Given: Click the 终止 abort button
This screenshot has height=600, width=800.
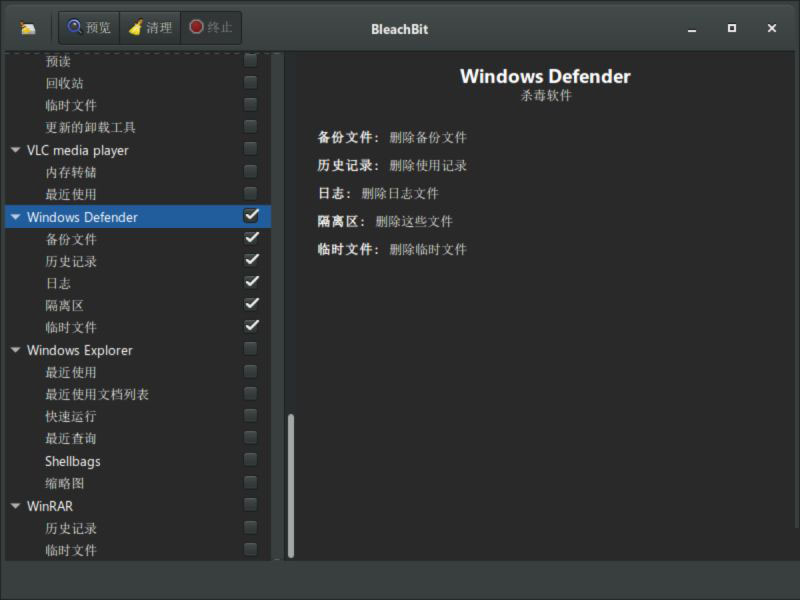Looking at the screenshot, I should (211, 28).
